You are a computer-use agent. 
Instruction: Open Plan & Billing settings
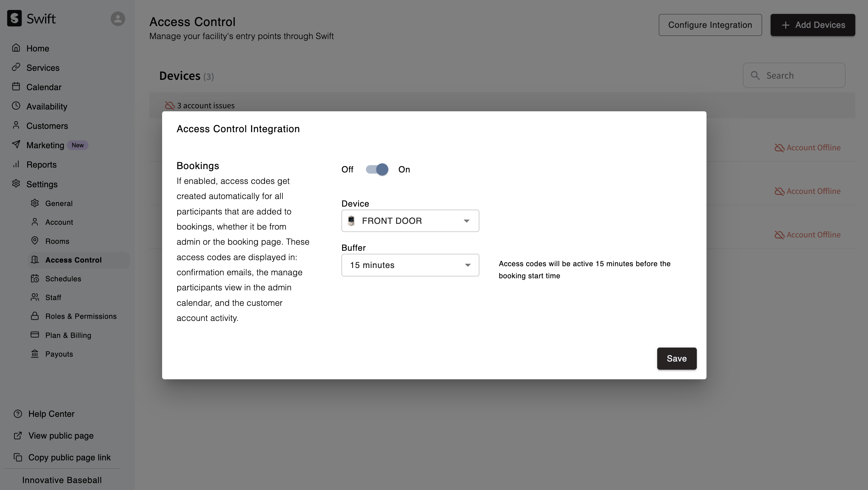click(x=68, y=335)
